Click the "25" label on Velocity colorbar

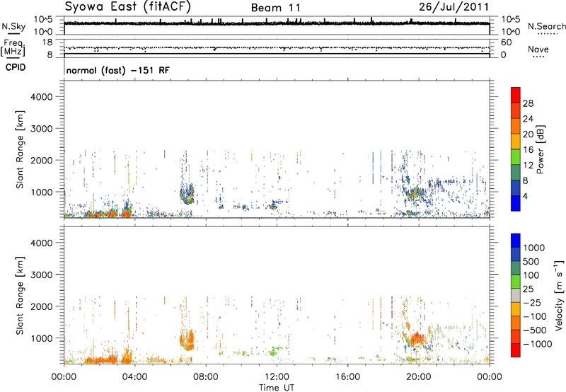[x=528, y=289]
